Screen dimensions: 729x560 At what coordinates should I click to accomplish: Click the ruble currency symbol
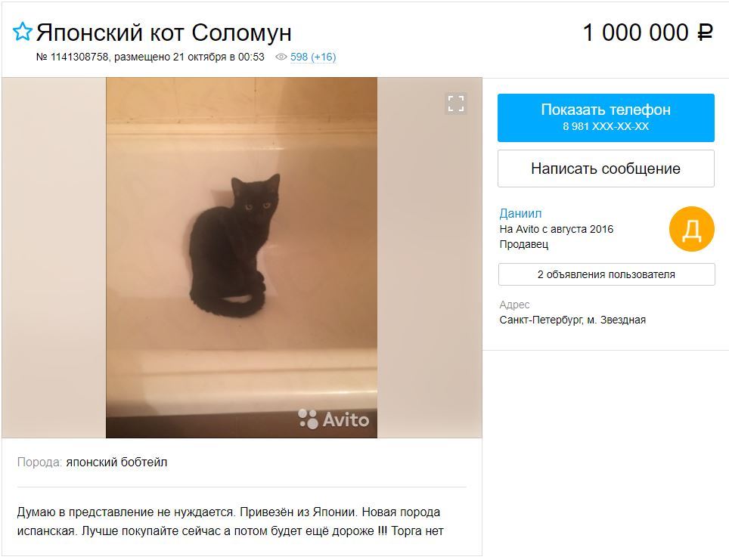point(704,33)
